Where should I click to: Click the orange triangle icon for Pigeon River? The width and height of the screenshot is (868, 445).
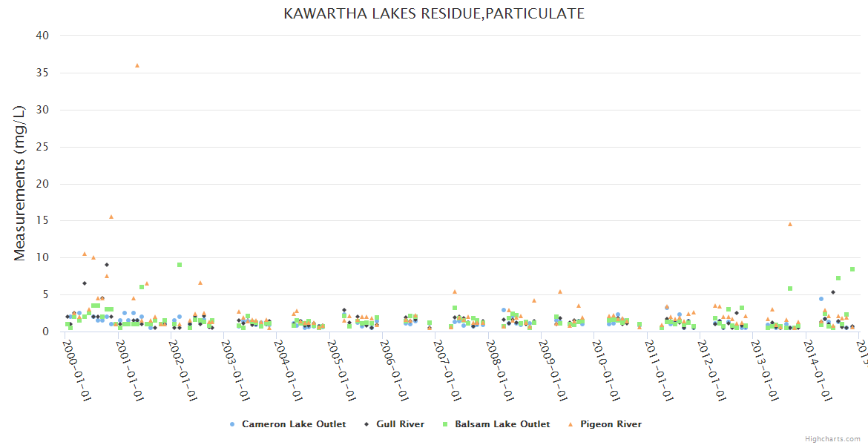pyautogui.click(x=571, y=424)
